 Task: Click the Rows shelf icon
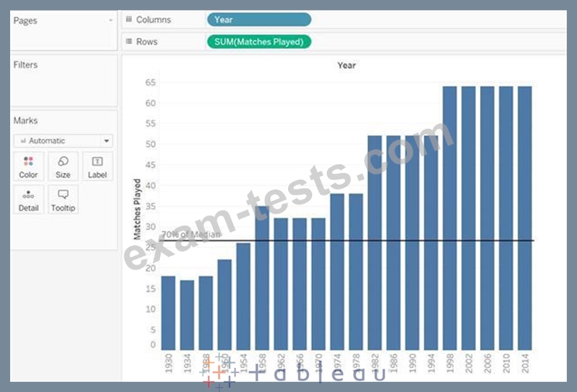click(129, 41)
